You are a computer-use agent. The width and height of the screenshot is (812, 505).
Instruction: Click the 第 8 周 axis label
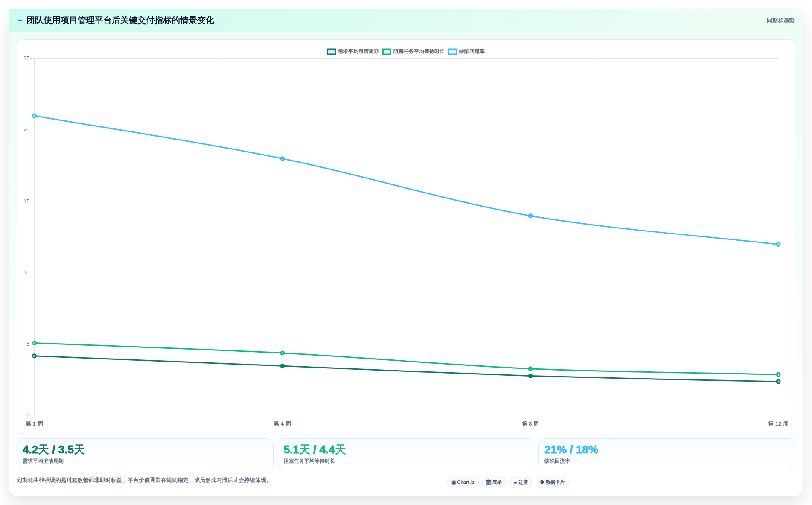[x=530, y=424]
